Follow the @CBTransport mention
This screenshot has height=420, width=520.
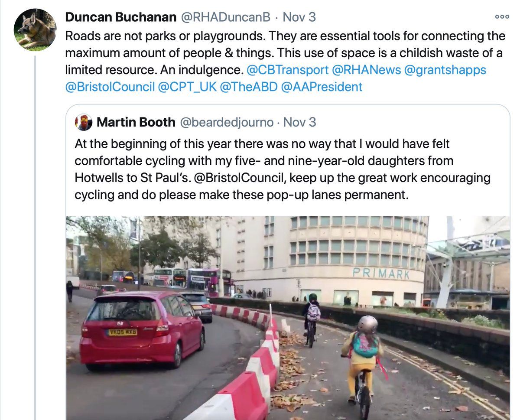coord(287,70)
